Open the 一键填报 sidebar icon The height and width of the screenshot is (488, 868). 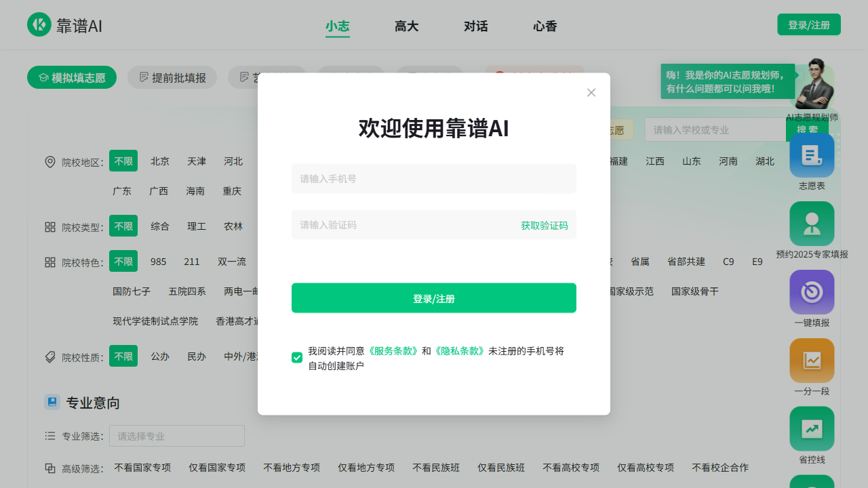[812, 292]
